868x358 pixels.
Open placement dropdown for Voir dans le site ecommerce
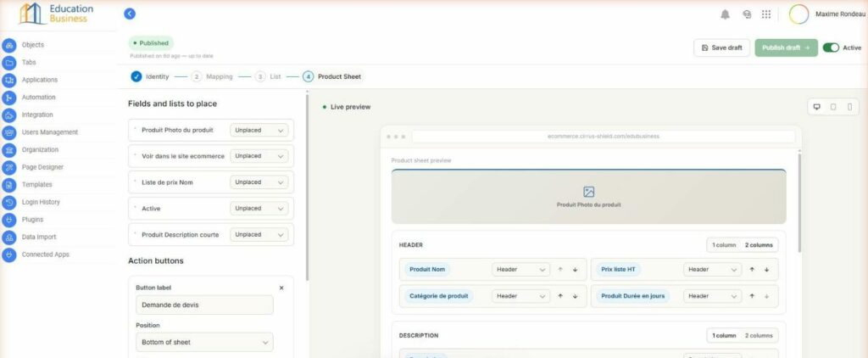coord(259,156)
